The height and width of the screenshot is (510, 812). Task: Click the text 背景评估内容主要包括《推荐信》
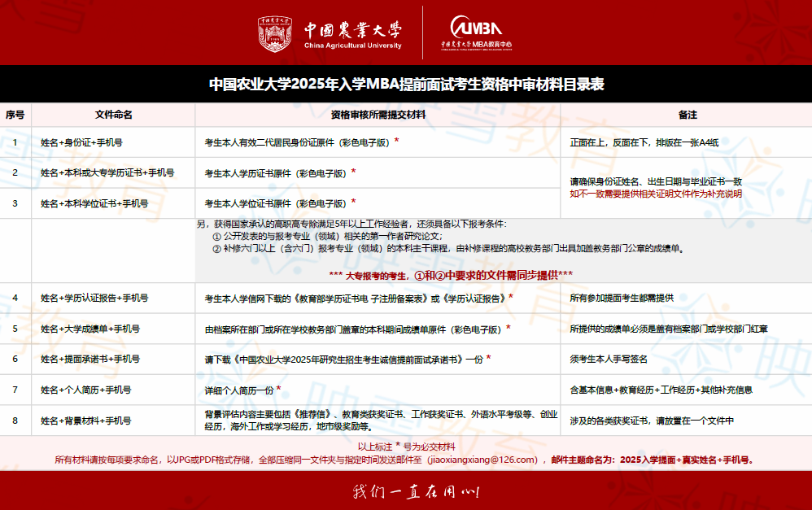pyautogui.click(x=381, y=421)
